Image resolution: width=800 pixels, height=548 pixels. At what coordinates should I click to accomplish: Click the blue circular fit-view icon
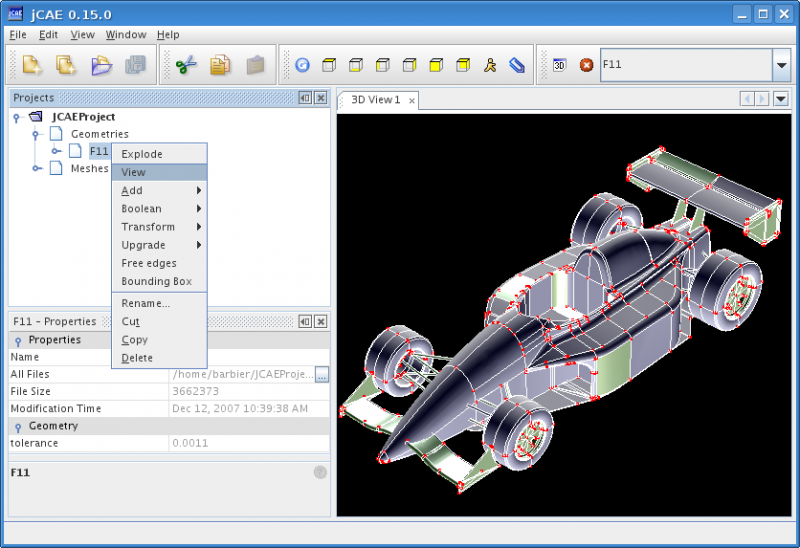point(302,65)
